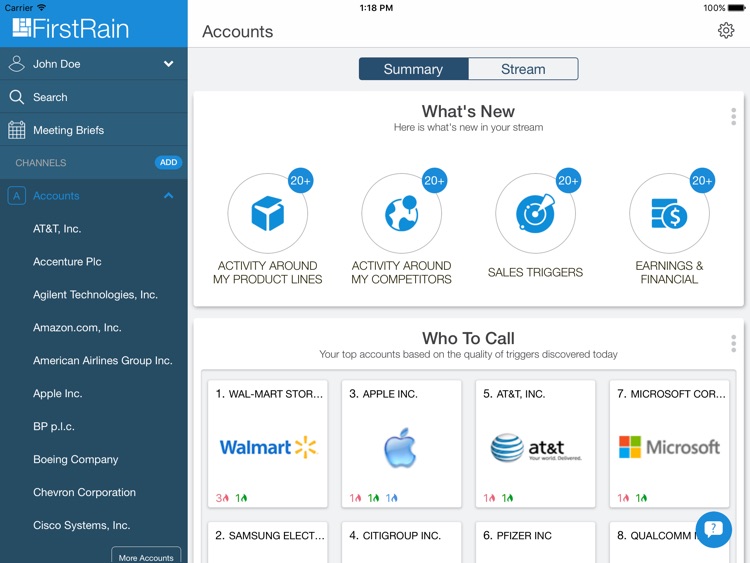
Task: Click the Sales Triggers label
Action: [x=535, y=273]
